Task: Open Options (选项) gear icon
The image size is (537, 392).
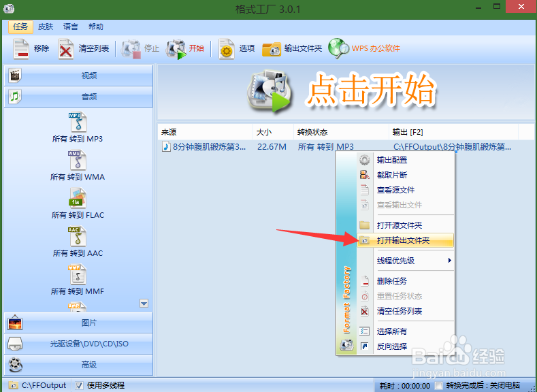Action: pos(227,49)
